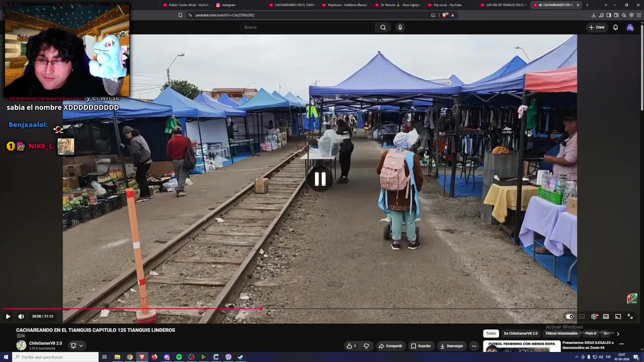
Task: Open ChileGamerV8 2.0 channel avatar
Action: pos(21,345)
